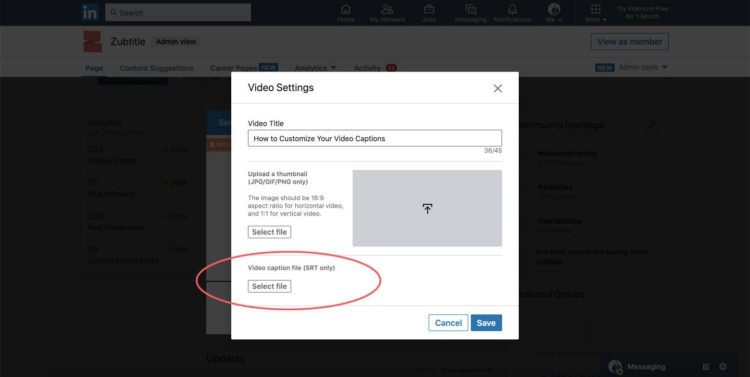Open the Jobs briefcase icon
The width and height of the screenshot is (750, 377).
coord(429,13)
